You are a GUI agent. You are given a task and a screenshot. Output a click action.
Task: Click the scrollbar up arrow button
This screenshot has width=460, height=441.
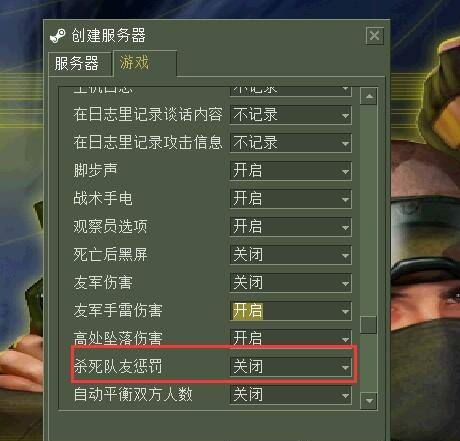[369, 96]
